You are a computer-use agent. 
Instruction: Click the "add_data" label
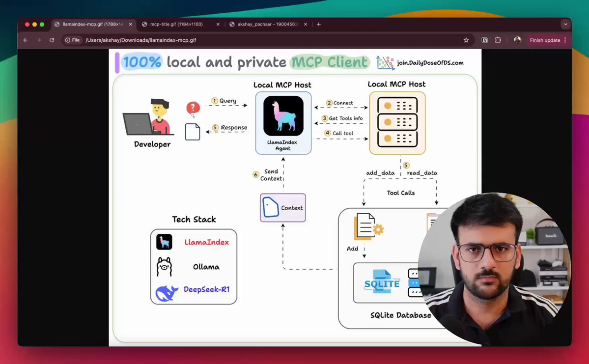pos(381,173)
